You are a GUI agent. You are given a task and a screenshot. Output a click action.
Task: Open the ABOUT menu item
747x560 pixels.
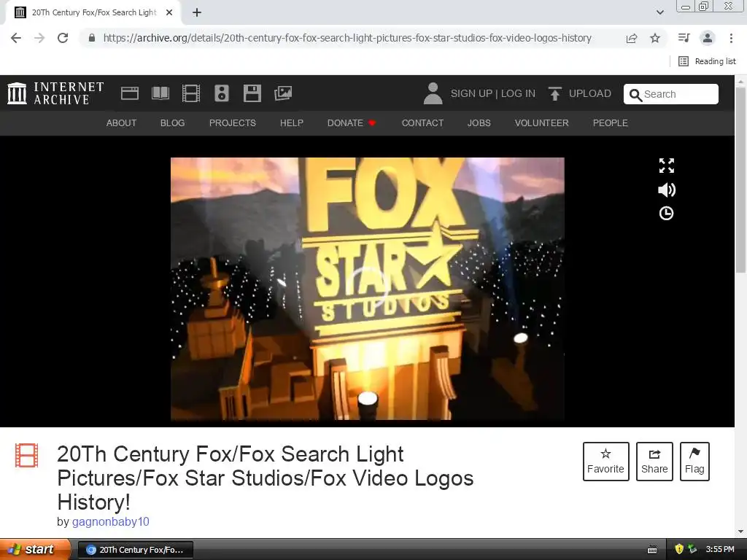coord(121,122)
